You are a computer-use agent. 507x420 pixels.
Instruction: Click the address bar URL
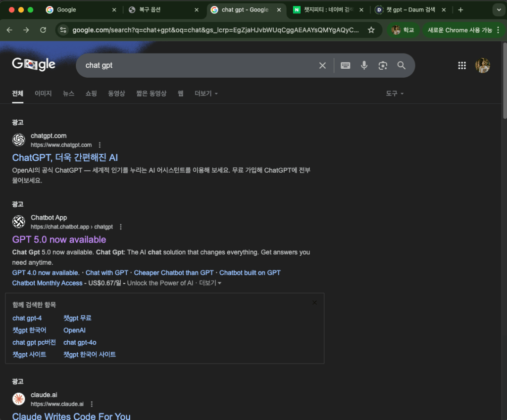coord(216,30)
